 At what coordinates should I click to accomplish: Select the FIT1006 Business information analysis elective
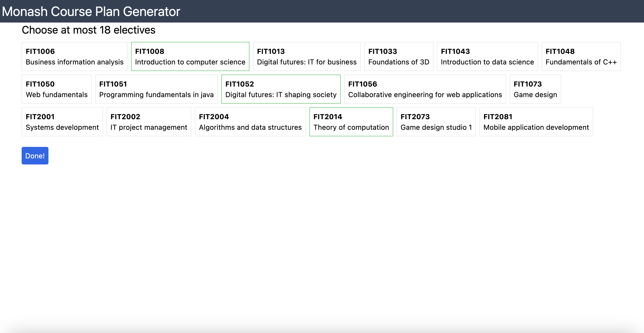pyautogui.click(x=74, y=56)
